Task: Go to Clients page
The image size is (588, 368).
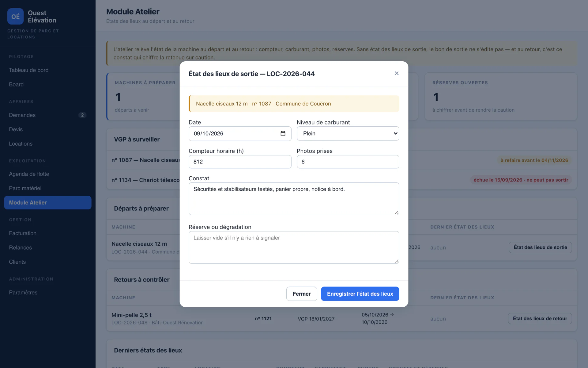Action: pyautogui.click(x=48, y=262)
